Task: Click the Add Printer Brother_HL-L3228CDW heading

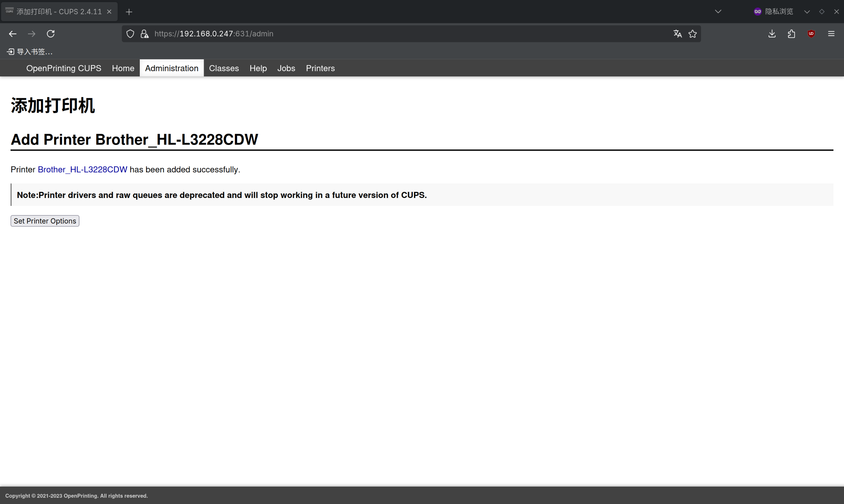Action: [134, 140]
